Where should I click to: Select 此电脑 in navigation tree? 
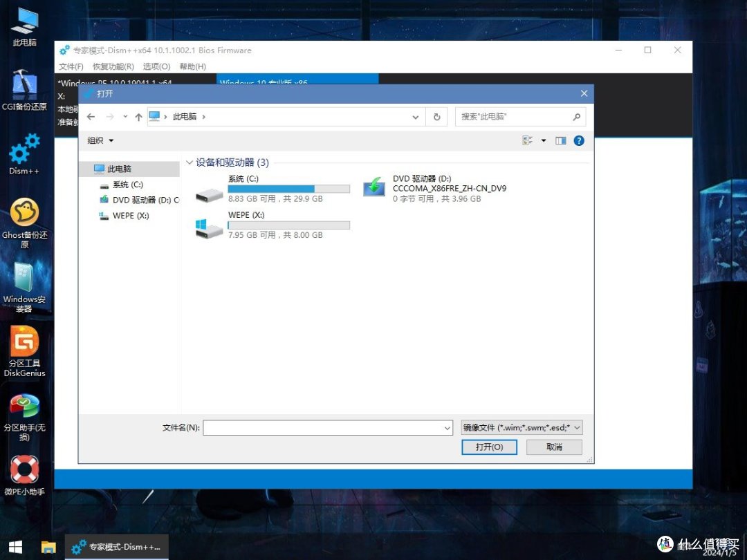pos(129,169)
